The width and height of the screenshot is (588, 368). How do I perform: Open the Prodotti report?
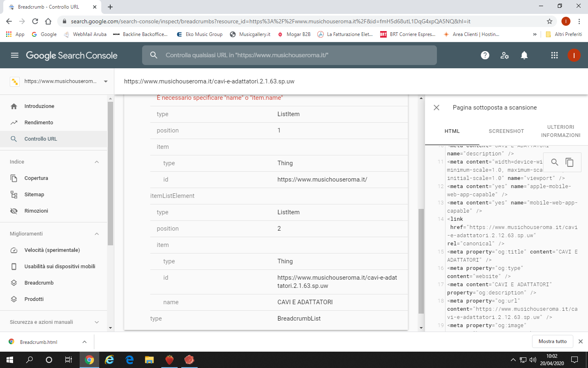[x=53, y=299]
